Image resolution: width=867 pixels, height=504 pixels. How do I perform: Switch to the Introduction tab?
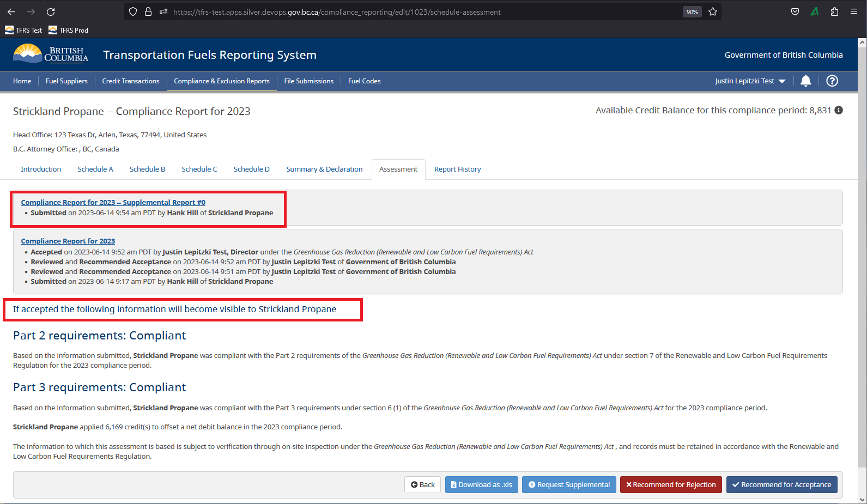click(x=41, y=169)
